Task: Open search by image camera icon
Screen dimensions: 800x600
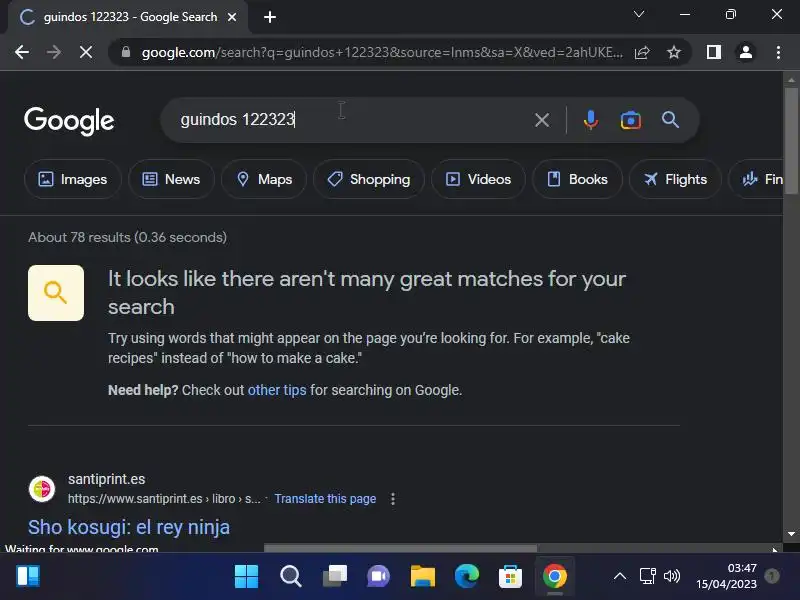Action: point(631,120)
